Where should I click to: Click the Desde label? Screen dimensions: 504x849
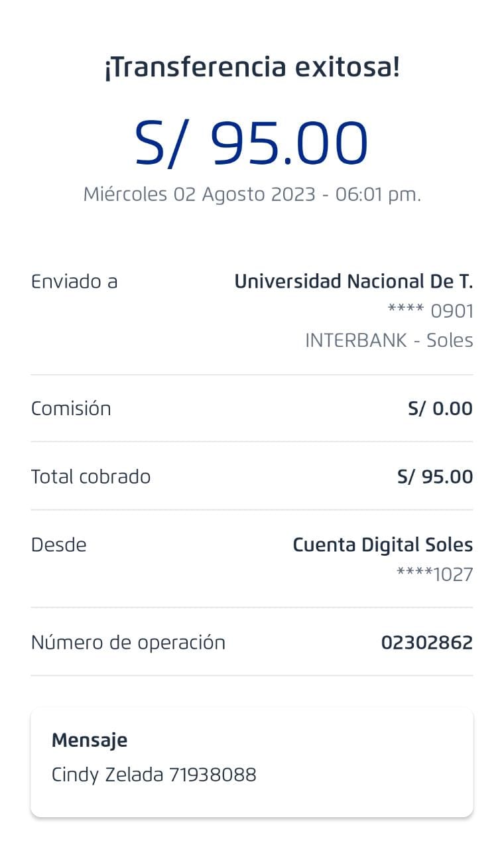point(59,545)
